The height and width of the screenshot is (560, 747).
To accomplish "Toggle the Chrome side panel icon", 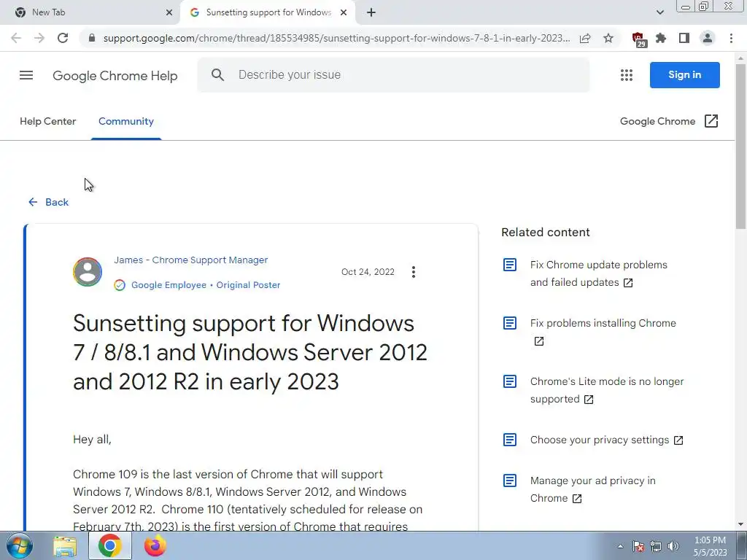I will tap(684, 38).
